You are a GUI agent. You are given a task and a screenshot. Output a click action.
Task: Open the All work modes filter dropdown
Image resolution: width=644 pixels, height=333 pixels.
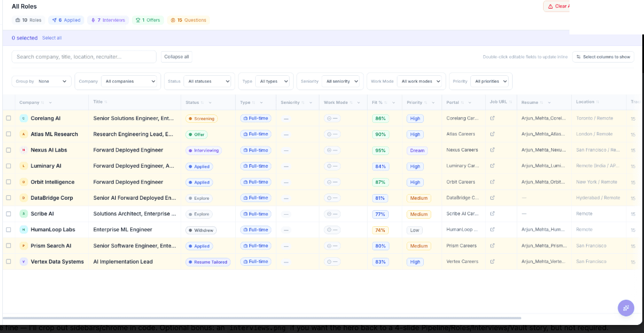(420, 82)
